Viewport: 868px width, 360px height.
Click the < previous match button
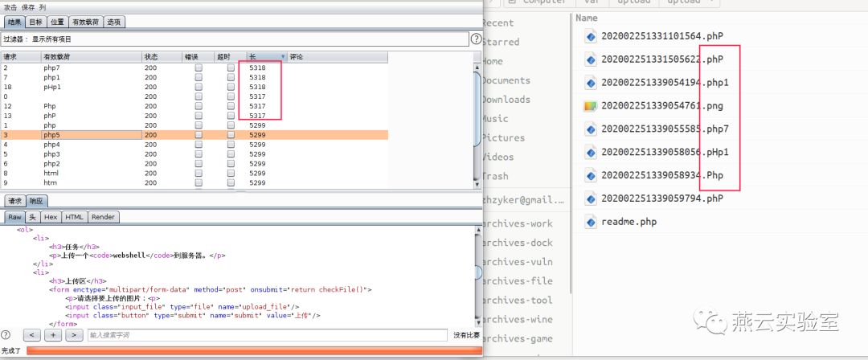tap(32, 335)
